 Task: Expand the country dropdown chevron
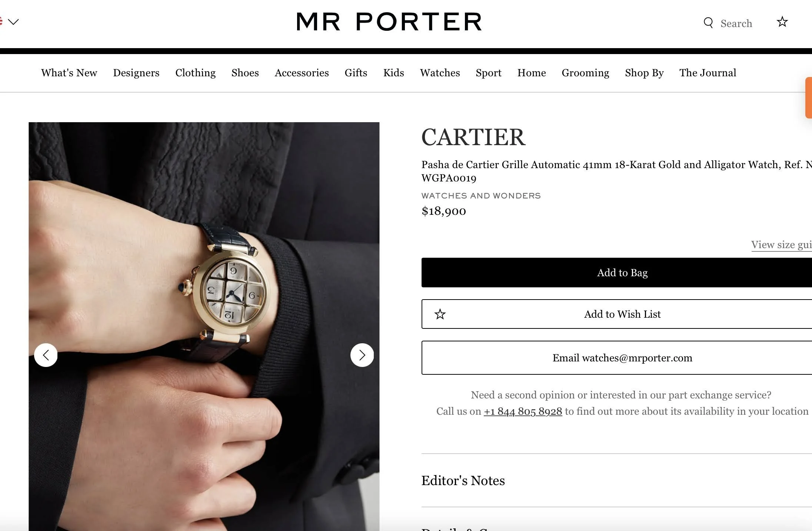(x=13, y=22)
